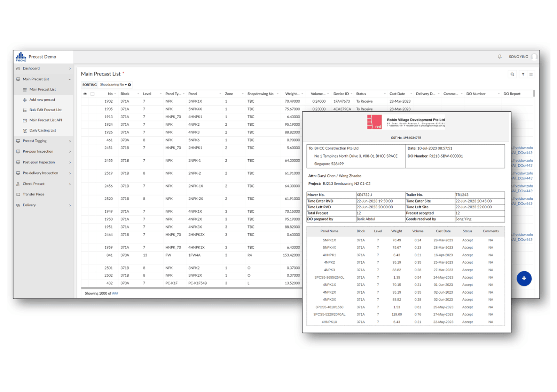The image size is (557, 392).
Task: Open the Level column dropdown arrow
Action: pyautogui.click(x=160, y=94)
